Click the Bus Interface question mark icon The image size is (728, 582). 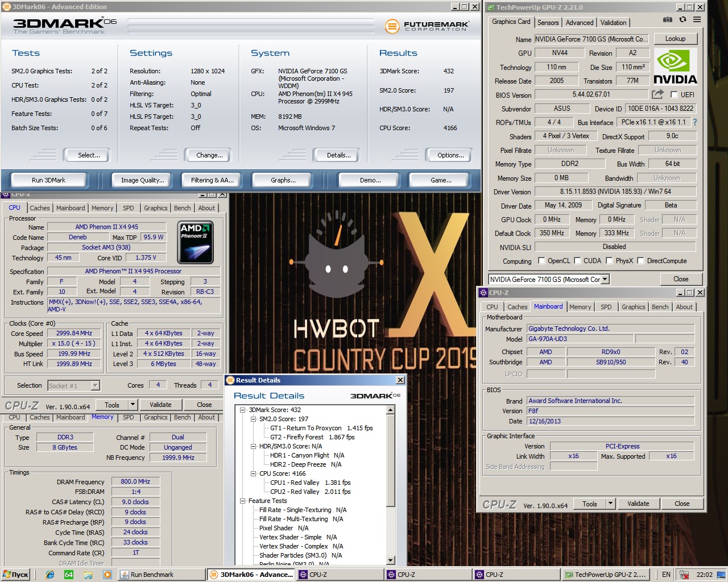pos(694,122)
